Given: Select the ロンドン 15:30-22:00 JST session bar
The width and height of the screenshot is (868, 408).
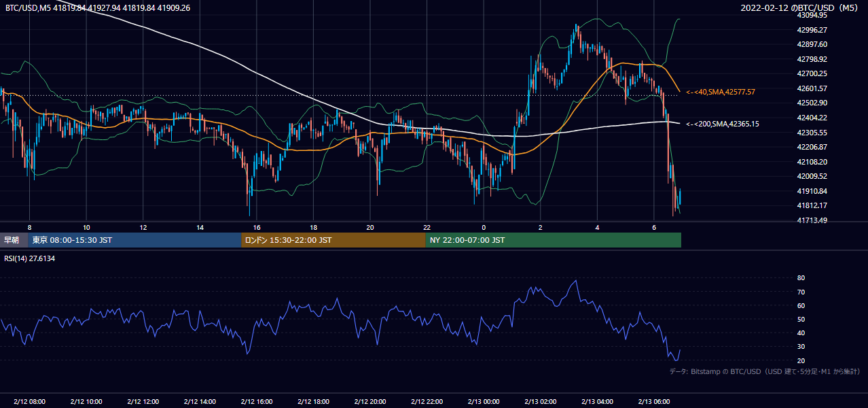Looking at the screenshot, I should pyautogui.click(x=333, y=240).
